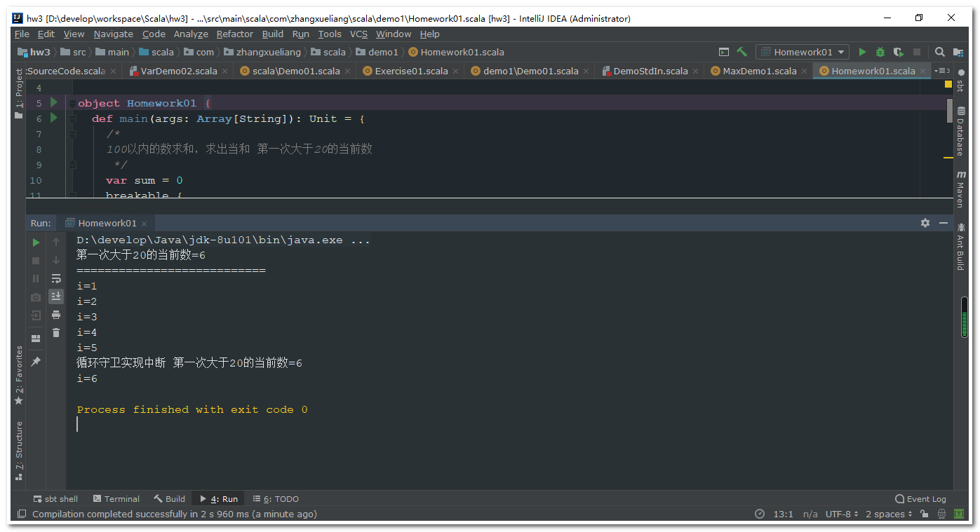Collapse the comment block fold at line 7
Screen dimensions: 980x532
tap(72, 135)
